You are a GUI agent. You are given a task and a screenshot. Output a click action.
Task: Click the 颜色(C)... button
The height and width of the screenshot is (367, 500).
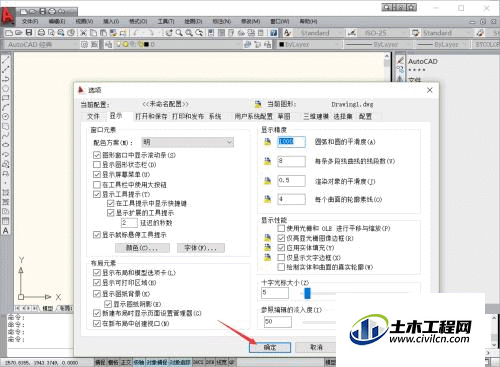pyautogui.click(x=142, y=248)
